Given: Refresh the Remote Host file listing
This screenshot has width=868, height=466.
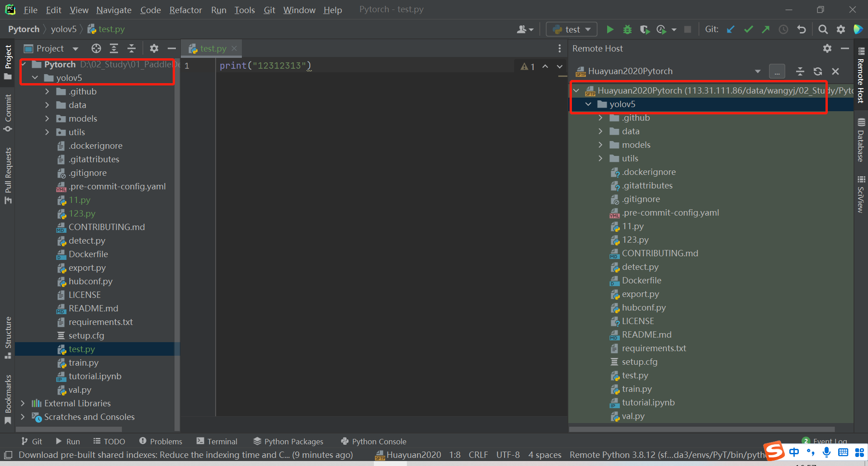Looking at the screenshot, I should [x=818, y=71].
